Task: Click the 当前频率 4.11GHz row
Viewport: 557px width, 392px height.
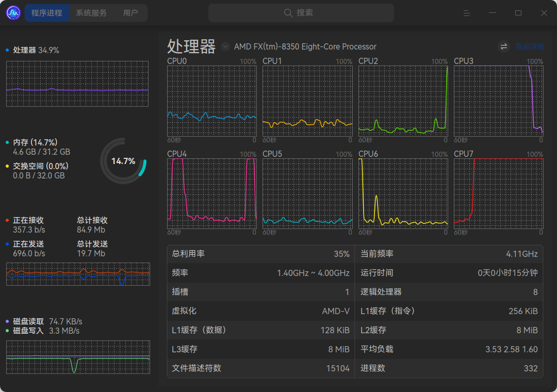Action: click(449, 254)
